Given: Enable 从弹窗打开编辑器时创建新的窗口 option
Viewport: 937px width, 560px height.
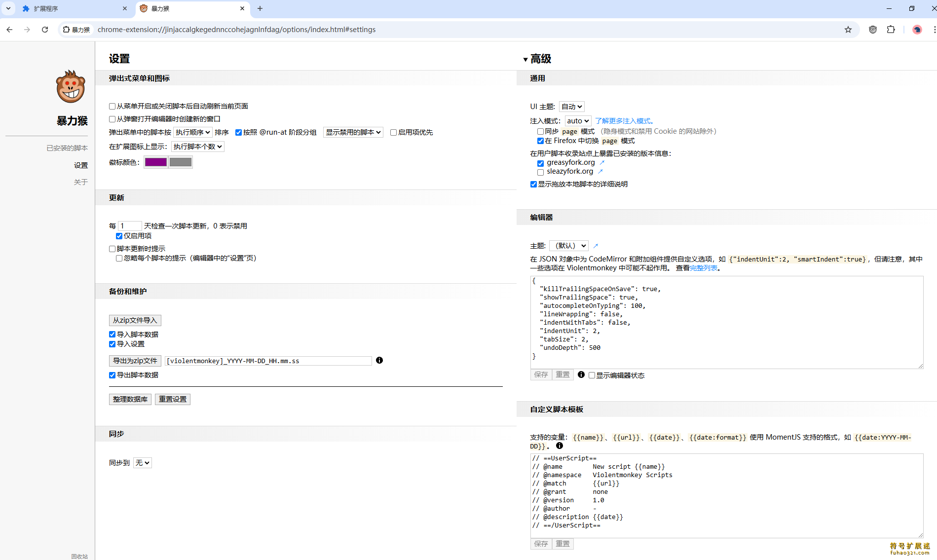Looking at the screenshot, I should click(112, 119).
